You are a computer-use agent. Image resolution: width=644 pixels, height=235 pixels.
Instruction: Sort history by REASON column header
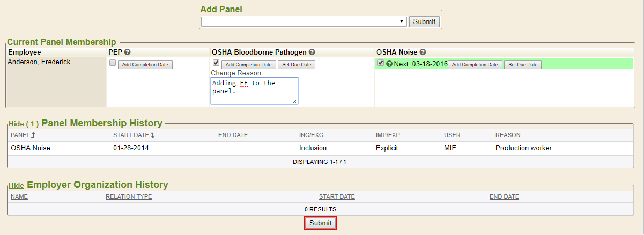[507, 135]
